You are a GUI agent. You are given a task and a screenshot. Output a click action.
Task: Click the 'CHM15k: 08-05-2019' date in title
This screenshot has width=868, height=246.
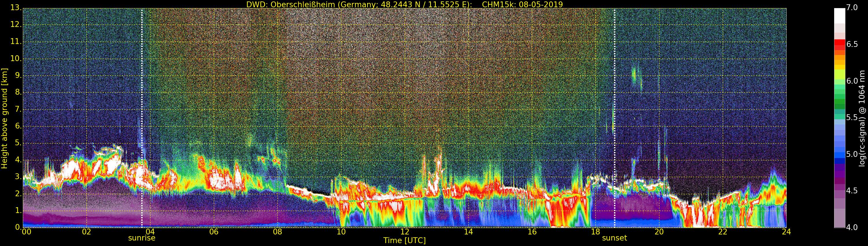522,4
